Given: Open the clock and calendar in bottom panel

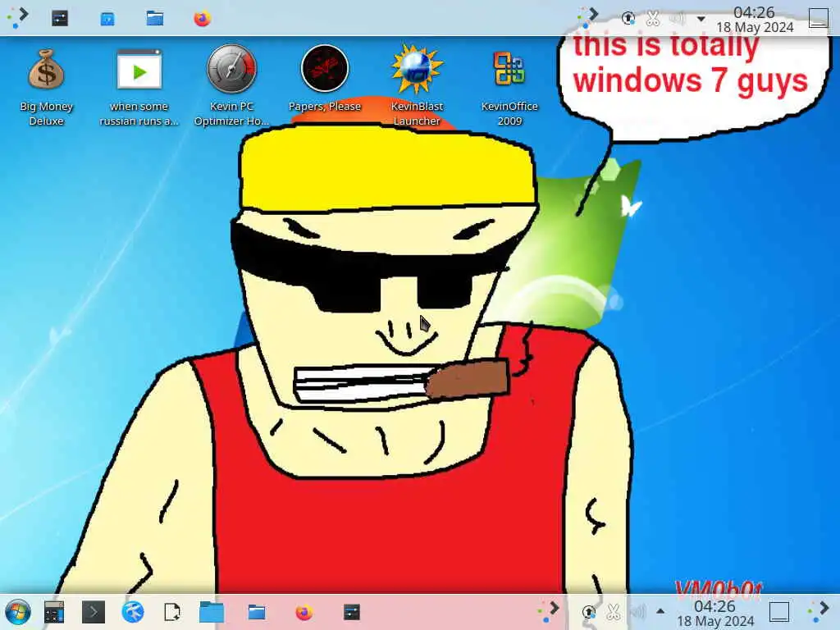Looking at the screenshot, I should 714,613.
